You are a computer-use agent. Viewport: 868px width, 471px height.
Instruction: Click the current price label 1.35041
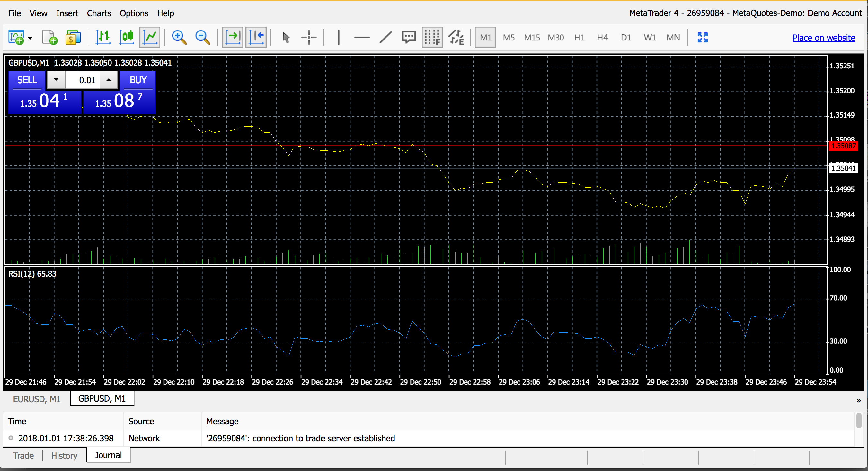point(843,168)
